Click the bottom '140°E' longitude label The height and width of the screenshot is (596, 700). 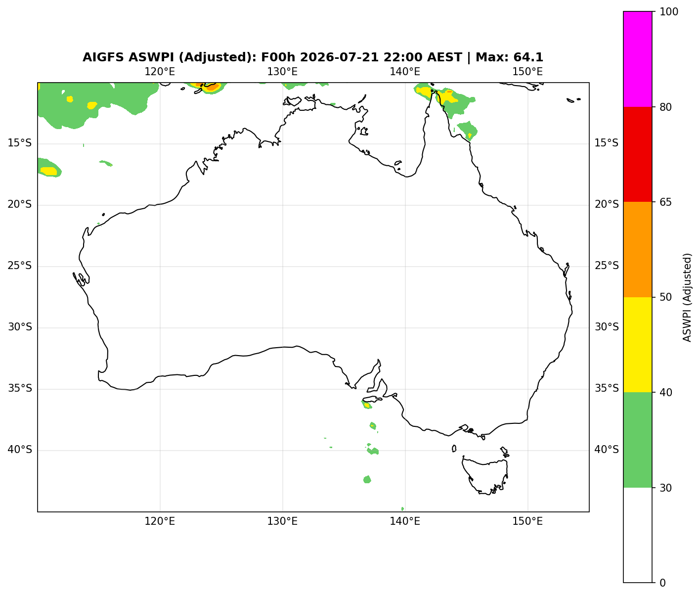(x=405, y=521)
